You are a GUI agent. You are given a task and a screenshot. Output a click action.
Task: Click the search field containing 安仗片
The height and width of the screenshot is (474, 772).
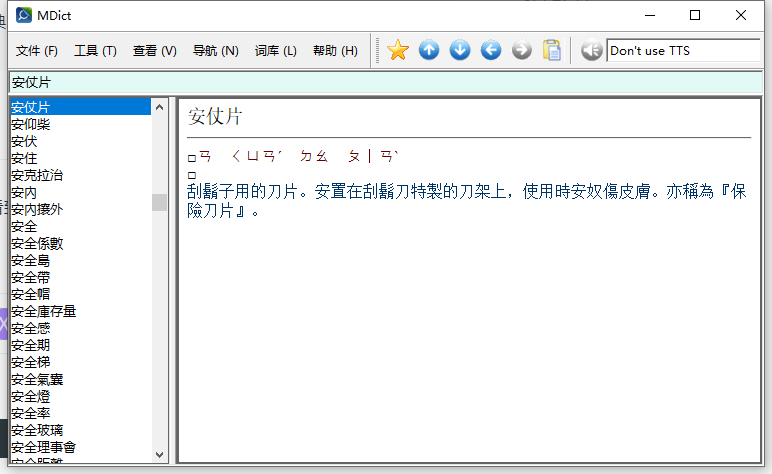[385, 82]
